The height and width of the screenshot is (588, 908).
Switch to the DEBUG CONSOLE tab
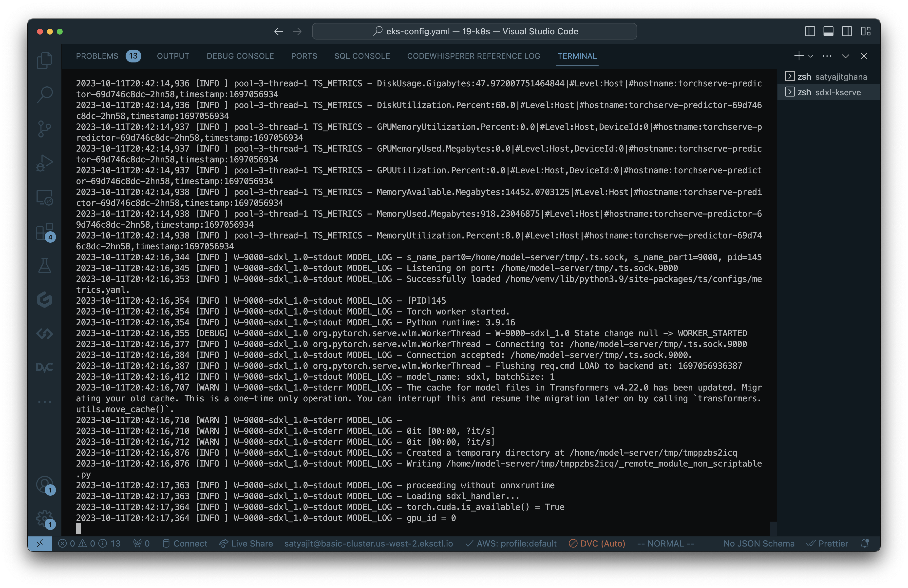point(240,56)
